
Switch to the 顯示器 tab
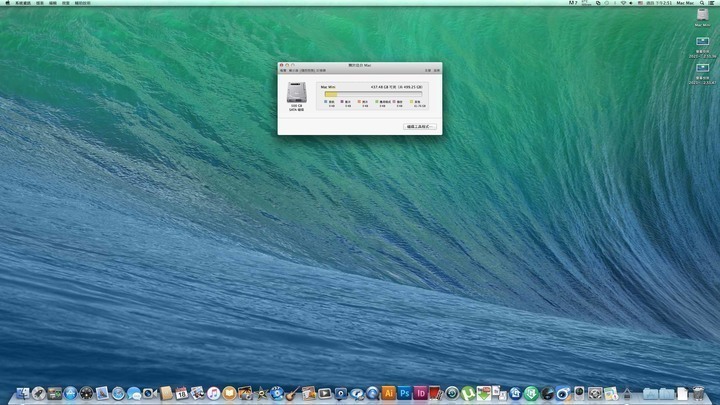coord(293,70)
